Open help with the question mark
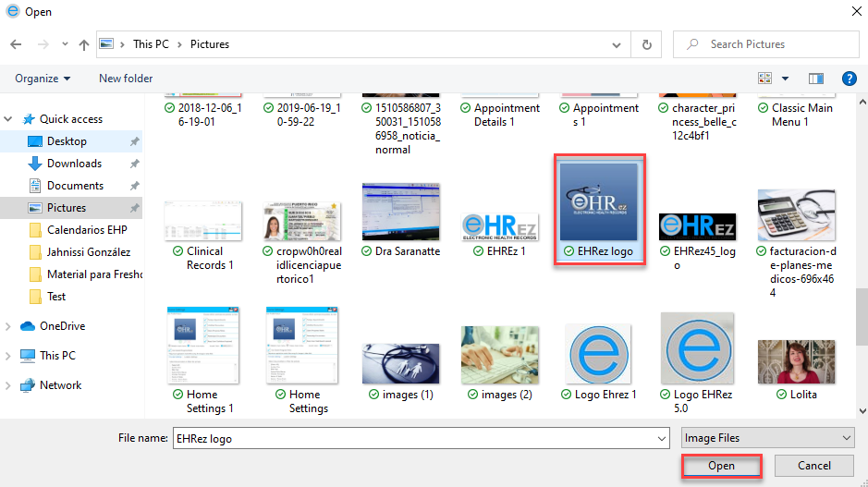This screenshot has width=868, height=487. (x=850, y=79)
